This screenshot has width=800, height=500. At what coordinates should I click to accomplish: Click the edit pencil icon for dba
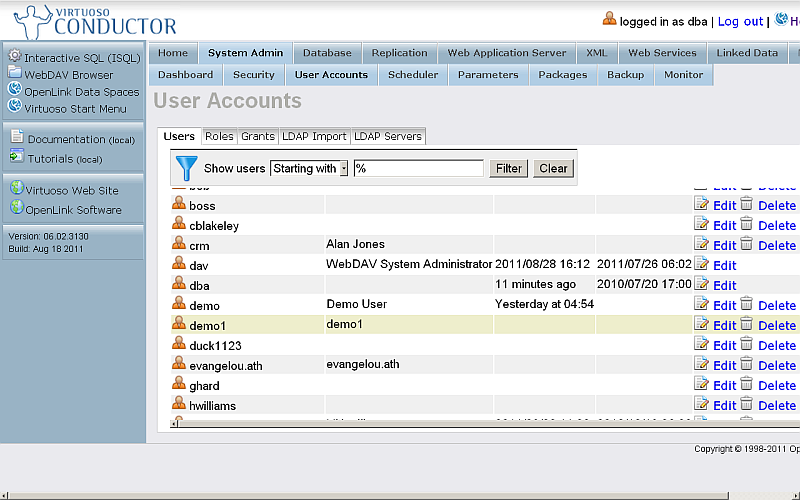(x=702, y=284)
